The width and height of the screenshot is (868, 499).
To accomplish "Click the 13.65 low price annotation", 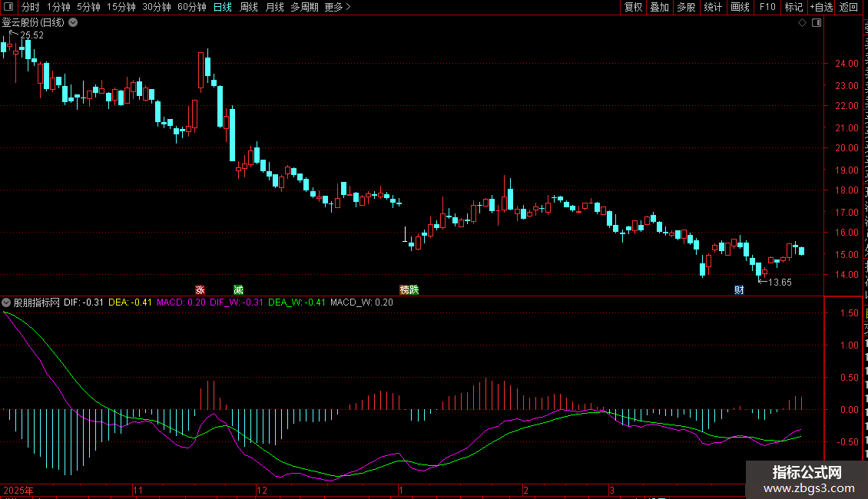I will (x=780, y=283).
